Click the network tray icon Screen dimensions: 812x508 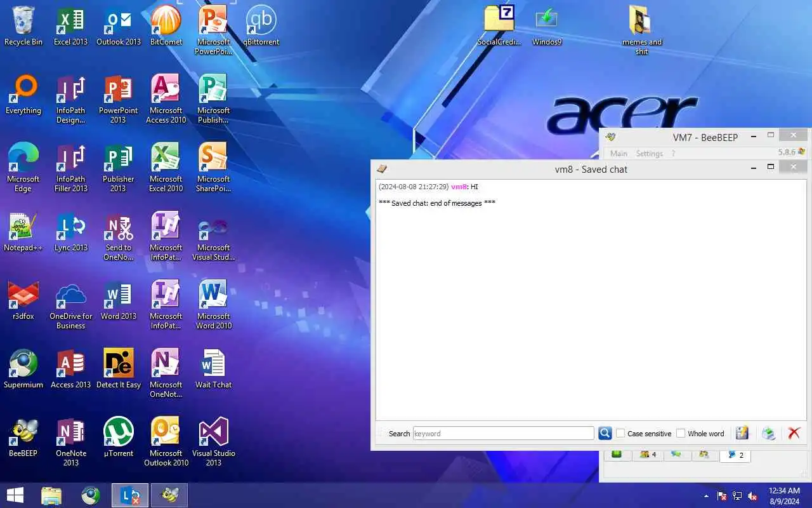(x=737, y=496)
